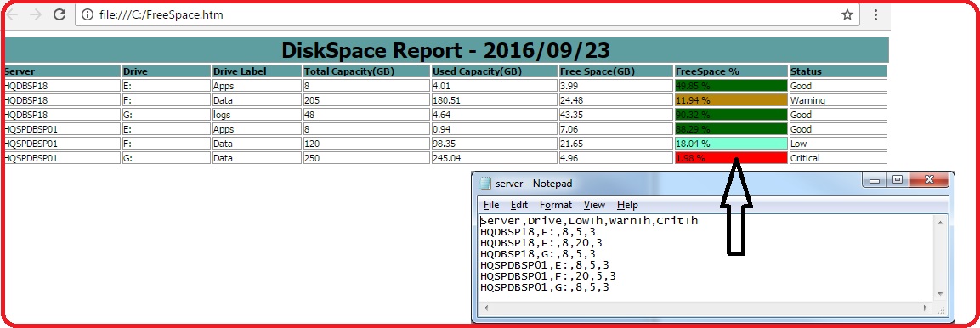Click the Critical status cell
The image size is (980, 328).
pos(838,158)
